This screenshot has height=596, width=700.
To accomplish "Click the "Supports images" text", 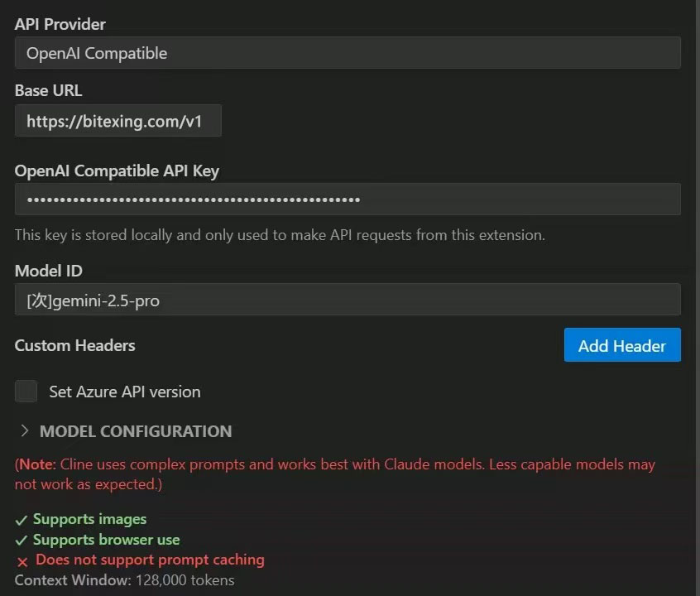I will click(89, 520).
